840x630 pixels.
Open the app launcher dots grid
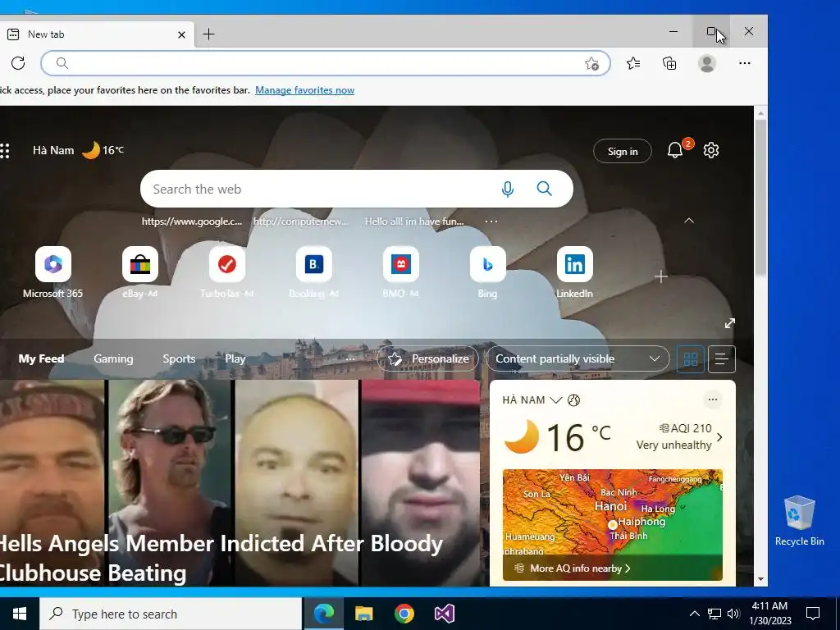(5, 151)
